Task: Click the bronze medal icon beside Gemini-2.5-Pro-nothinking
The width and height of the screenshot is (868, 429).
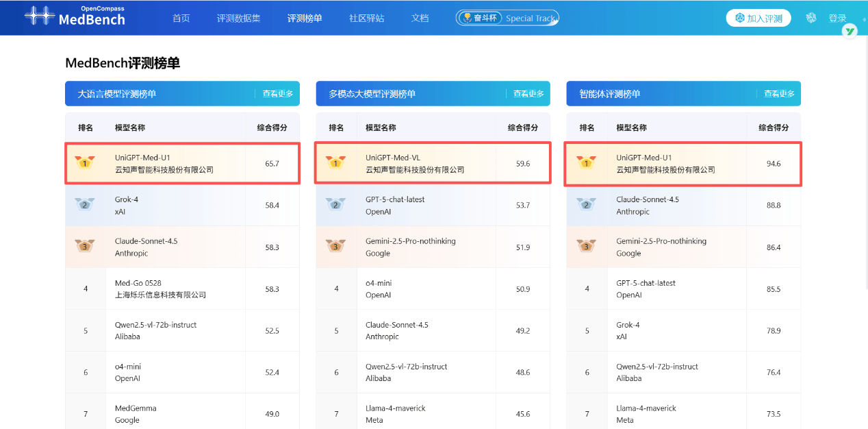Action: [335, 247]
